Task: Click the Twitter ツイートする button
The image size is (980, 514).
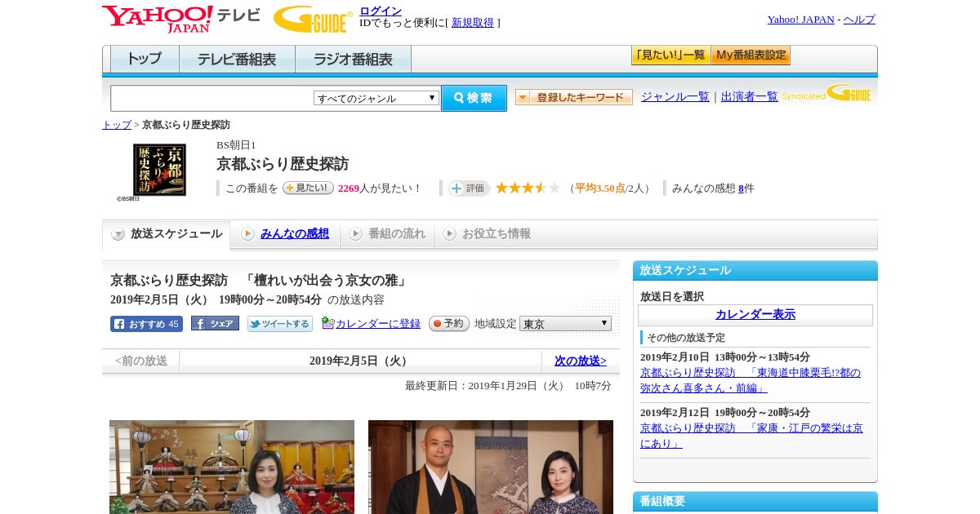Action: point(280,324)
